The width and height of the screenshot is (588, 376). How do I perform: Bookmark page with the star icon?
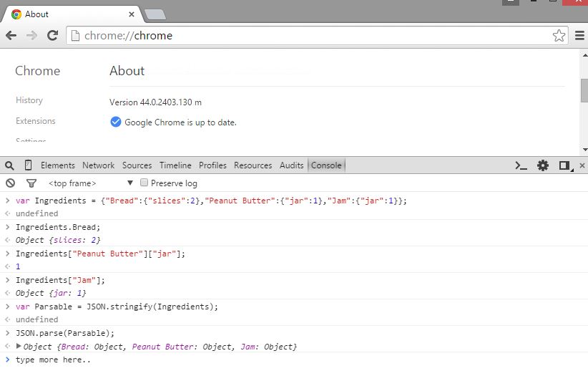click(559, 36)
